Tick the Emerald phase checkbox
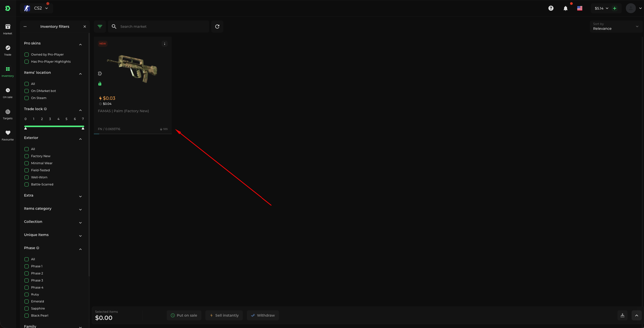 27,301
